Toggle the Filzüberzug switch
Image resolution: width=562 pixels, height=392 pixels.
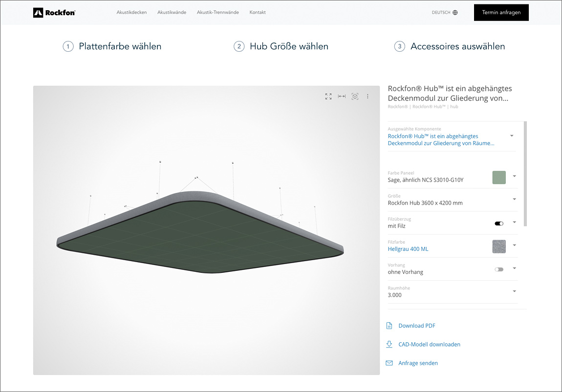click(x=499, y=224)
